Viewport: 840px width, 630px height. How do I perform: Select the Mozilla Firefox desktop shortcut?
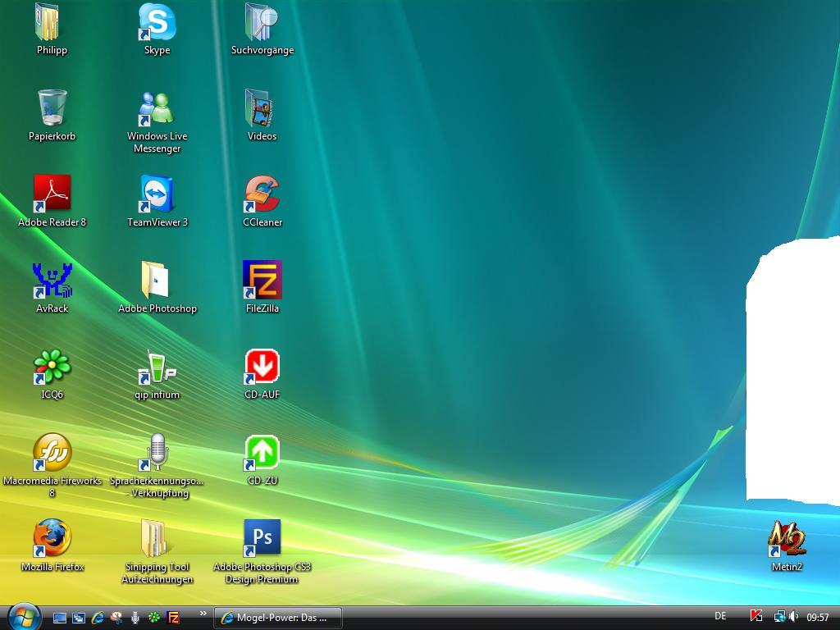click(52, 538)
